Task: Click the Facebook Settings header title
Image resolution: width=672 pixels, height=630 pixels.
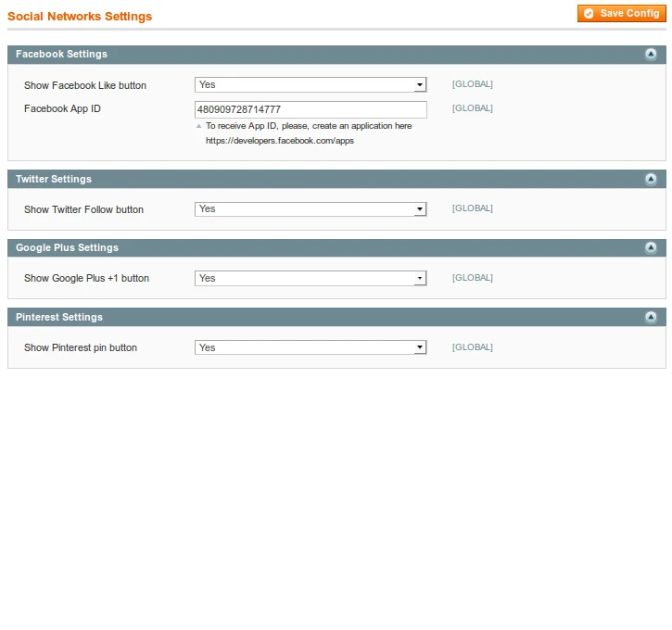Action: tap(61, 54)
